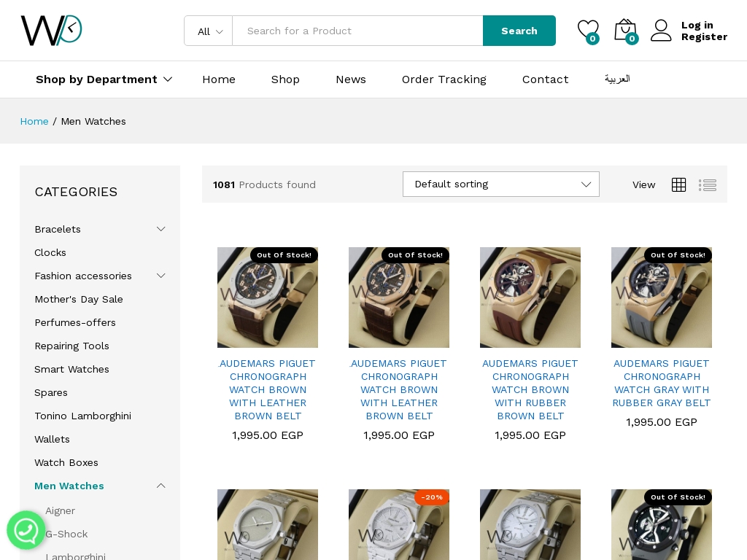The height and width of the screenshot is (560, 747).
Task: Click the Log in Register link
Action: tap(703, 31)
